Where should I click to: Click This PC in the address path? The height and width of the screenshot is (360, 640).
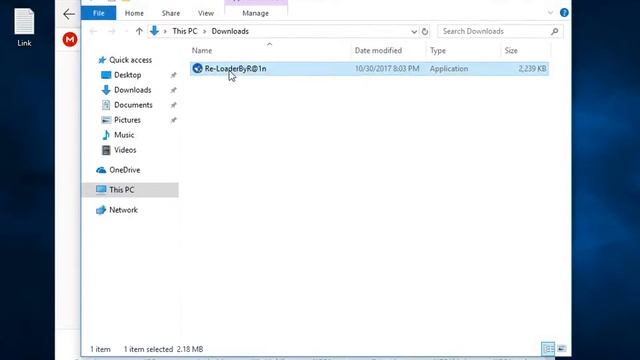[184, 31]
